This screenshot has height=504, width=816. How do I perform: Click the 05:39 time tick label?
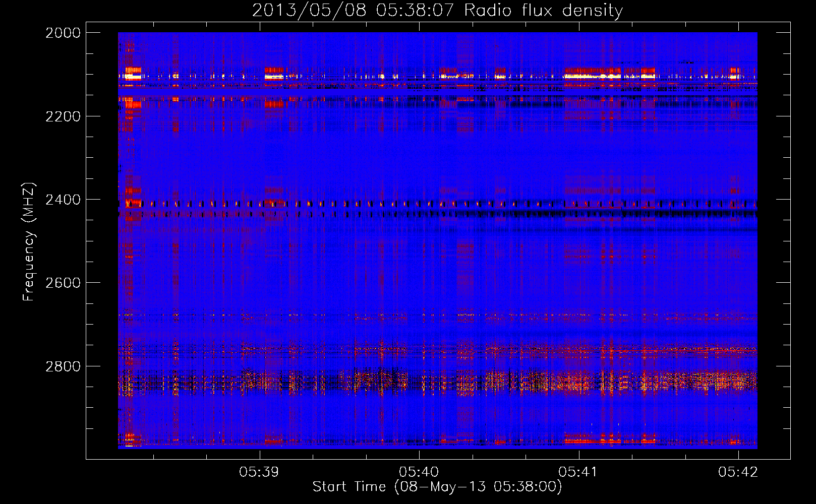[259, 472]
